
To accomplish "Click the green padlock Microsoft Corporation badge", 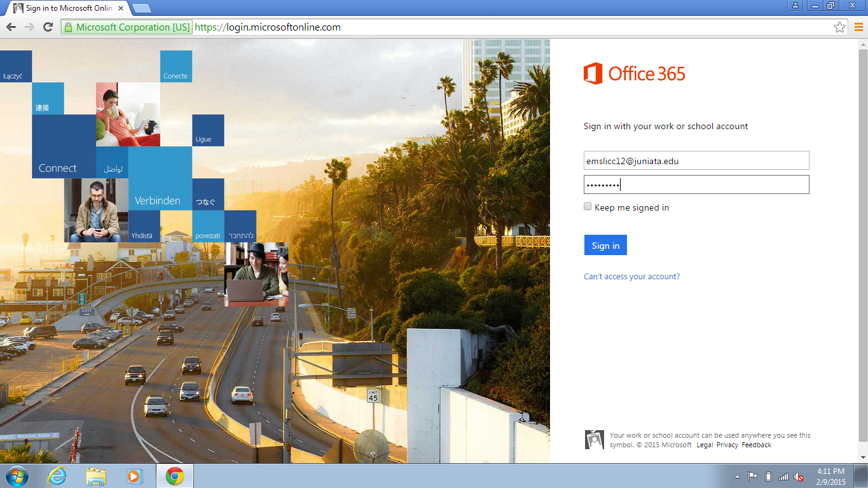I will coord(127,27).
